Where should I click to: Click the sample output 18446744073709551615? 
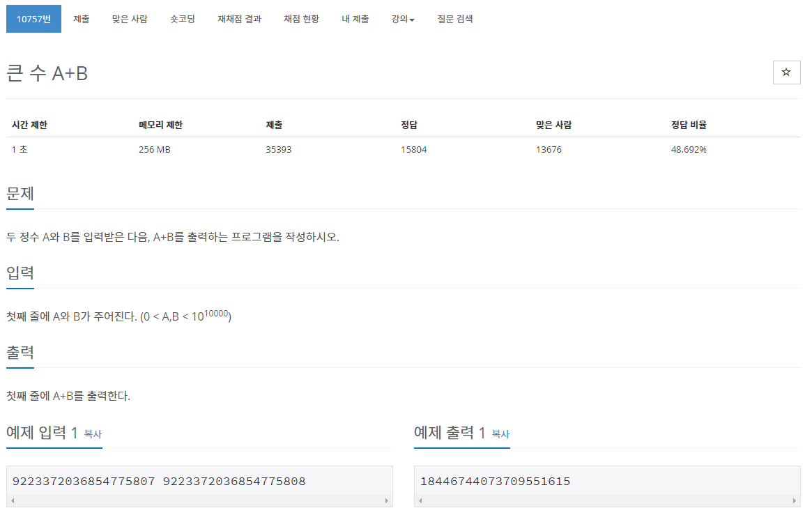point(495,482)
